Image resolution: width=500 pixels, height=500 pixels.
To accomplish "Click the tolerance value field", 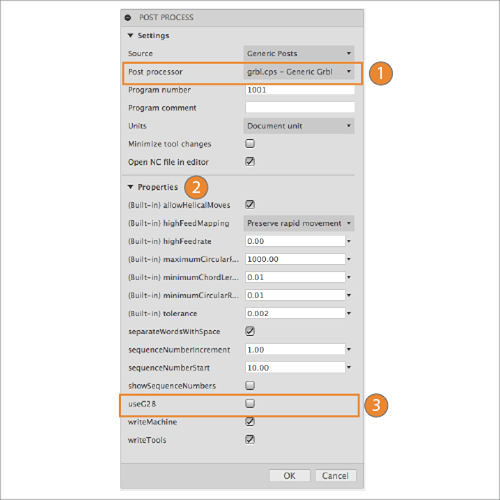I will [295, 313].
